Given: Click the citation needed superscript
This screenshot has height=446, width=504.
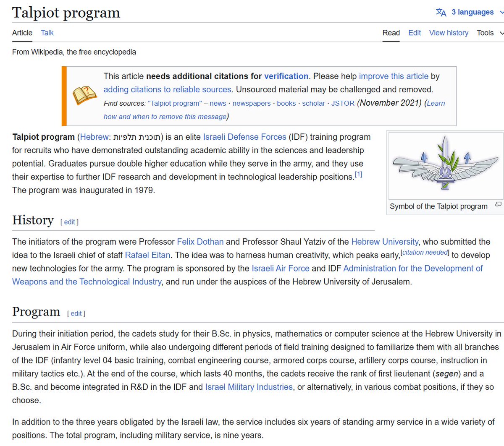Looking at the screenshot, I should point(425,253).
